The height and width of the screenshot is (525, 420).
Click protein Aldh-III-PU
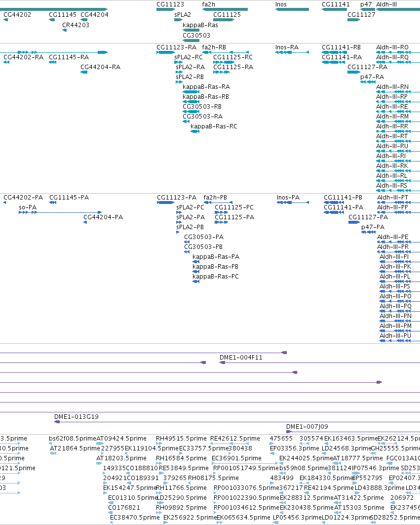click(395, 336)
